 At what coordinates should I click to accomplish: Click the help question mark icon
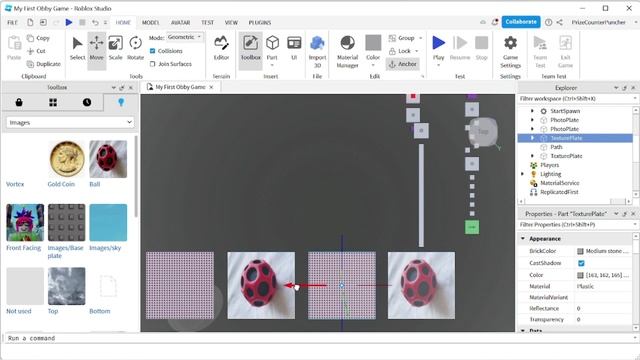click(549, 22)
